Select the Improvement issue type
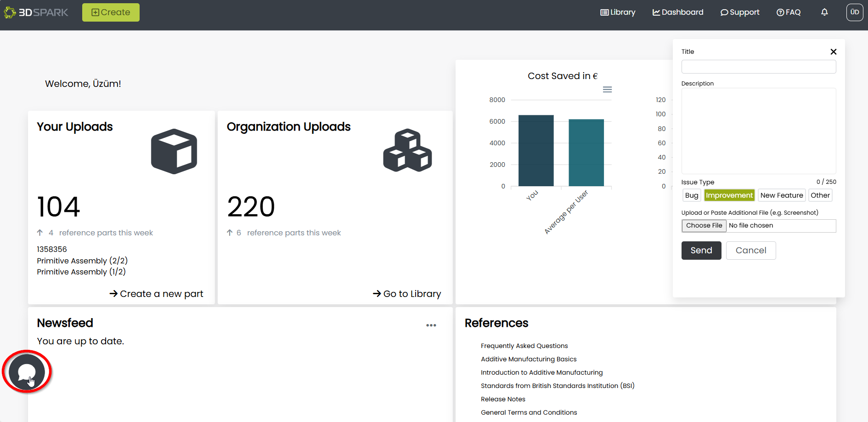This screenshot has width=868, height=422. click(729, 195)
